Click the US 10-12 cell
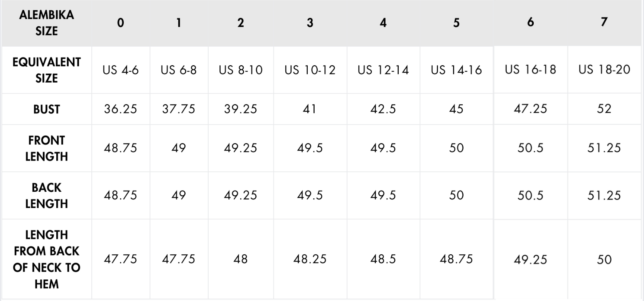644x301 pixels. pos(310,70)
